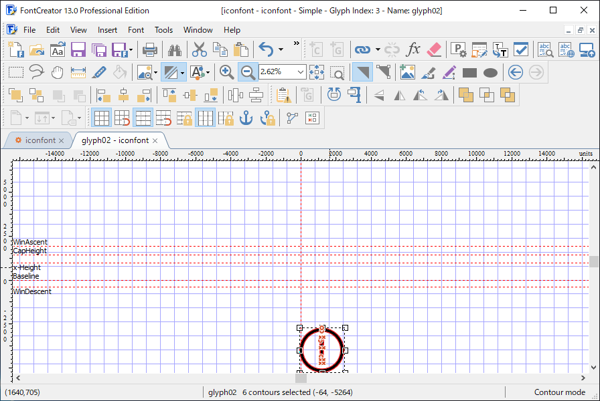600x401 pixels.
Task: Click the pink eraser icon
Action: tap(434, 50)
